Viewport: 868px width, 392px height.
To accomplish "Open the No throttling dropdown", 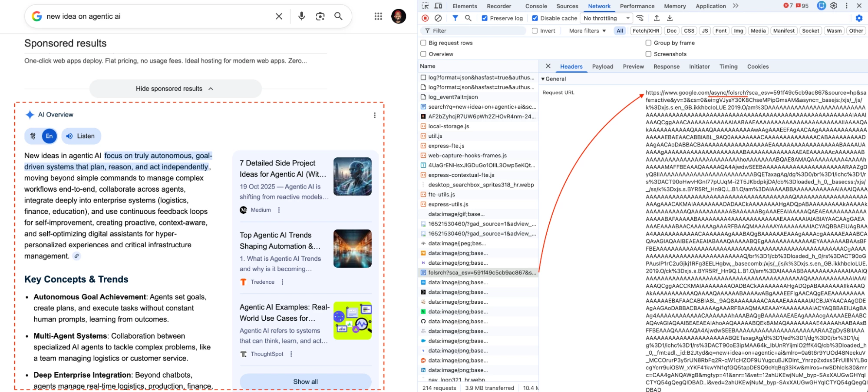I will click(606, 18).
